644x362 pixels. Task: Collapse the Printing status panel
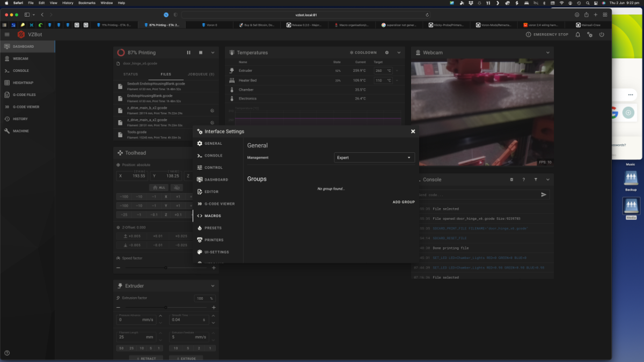(213, 53)
